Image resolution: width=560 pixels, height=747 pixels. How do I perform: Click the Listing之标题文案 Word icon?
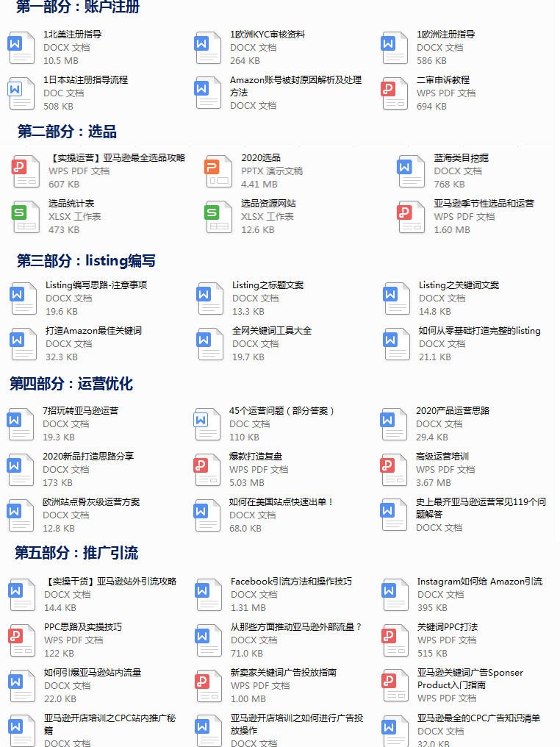coord(210,299)
